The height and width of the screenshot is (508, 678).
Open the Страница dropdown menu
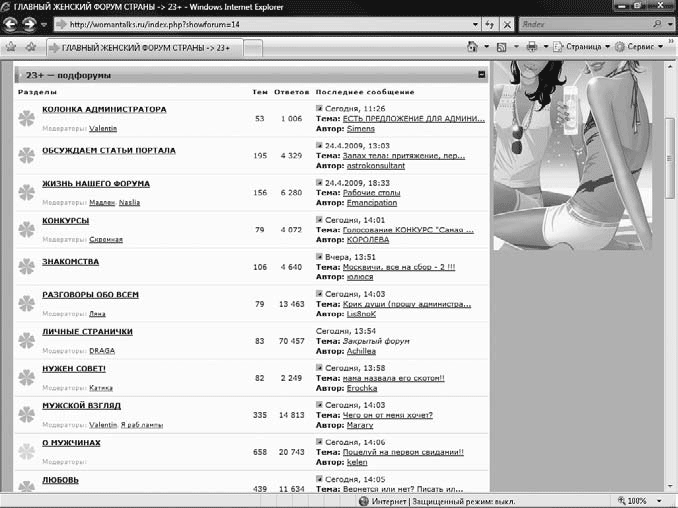tap(582, 47)
